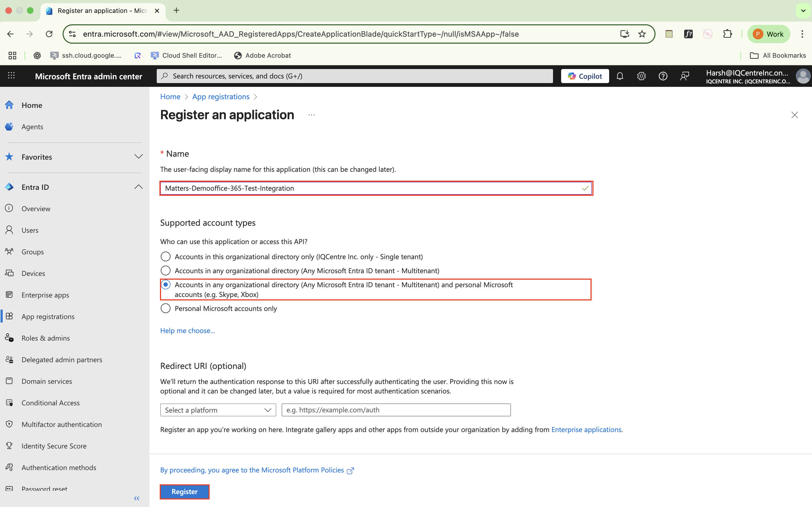Click the Work profile button

[x=768, y=34]
